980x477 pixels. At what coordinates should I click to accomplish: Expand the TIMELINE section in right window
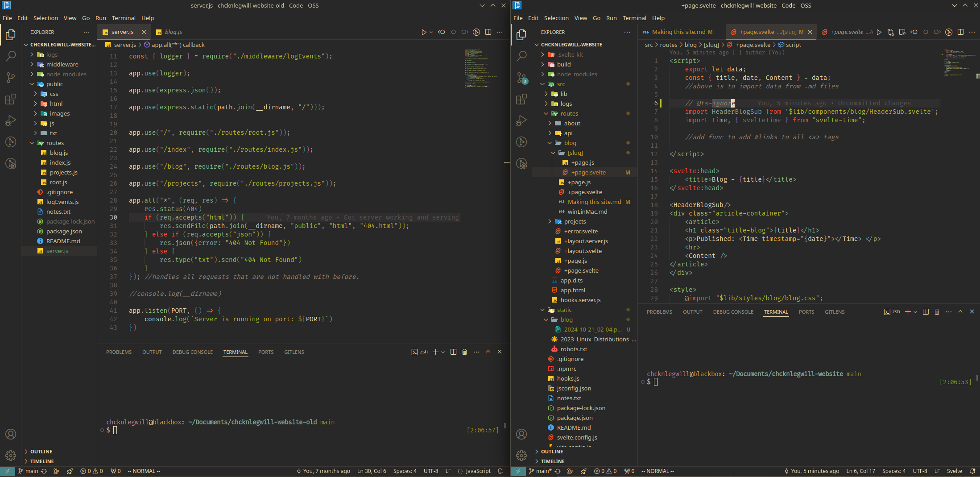point(585,461)
